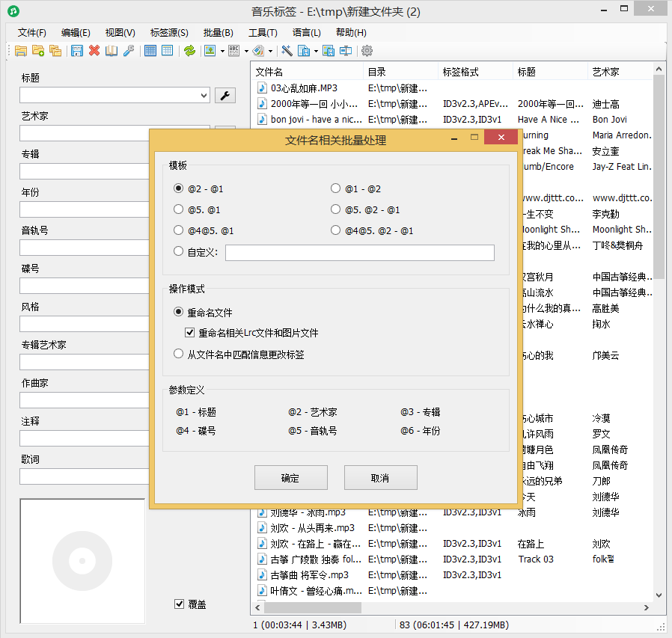This screenshot has height=638, width=672.
Task: Save tags using the floppy disk icon
Action: pyautogui.click(x=77, y=50)
